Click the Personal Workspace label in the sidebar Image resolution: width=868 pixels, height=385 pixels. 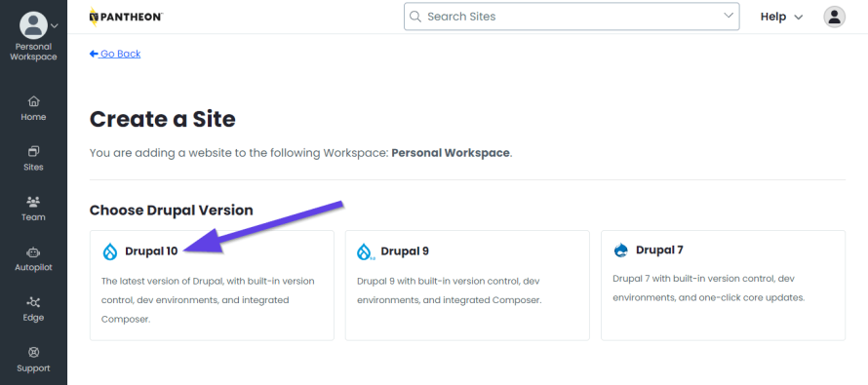pos(33,52)
